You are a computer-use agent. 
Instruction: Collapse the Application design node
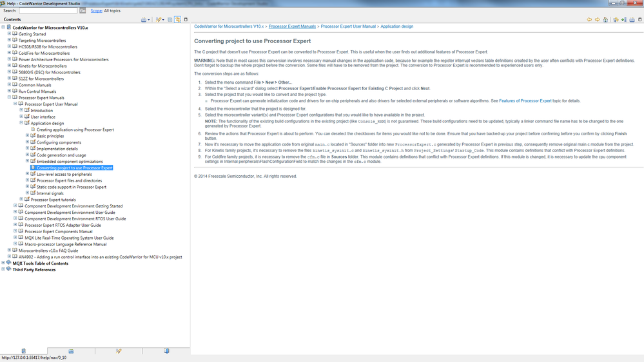coord(21,123)
